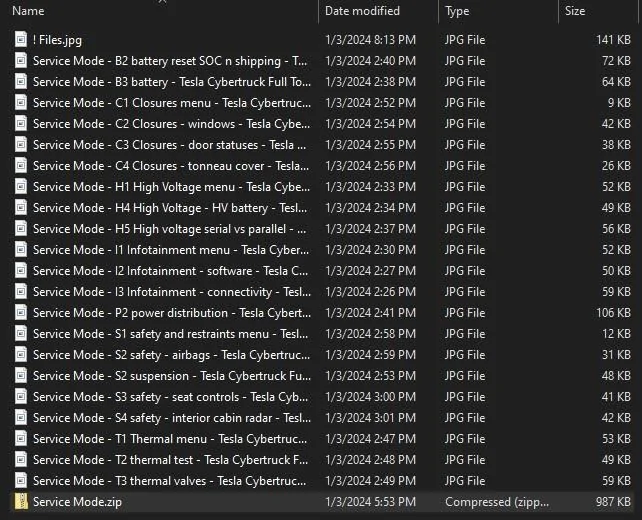Click the file icon for H5 serial vs parallel
This screenshot has width=642, height=520.
coord(21,228)
